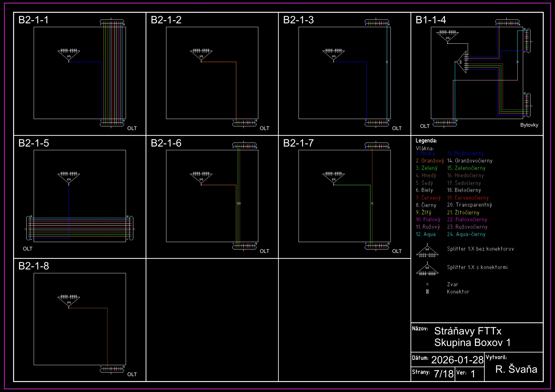Click the splitter symbol in box B2-1-1

pyautogui.click(x=69, y=55)
